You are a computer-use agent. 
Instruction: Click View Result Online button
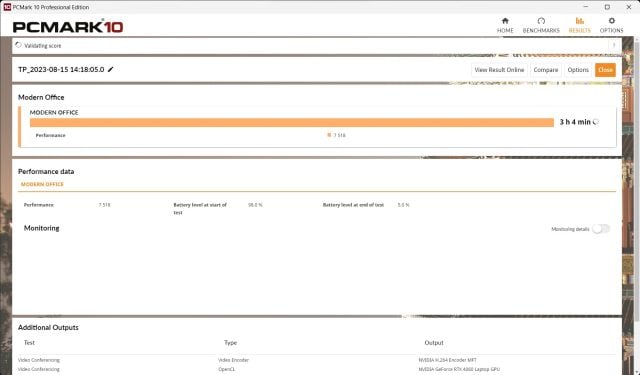tap(499, 70)
